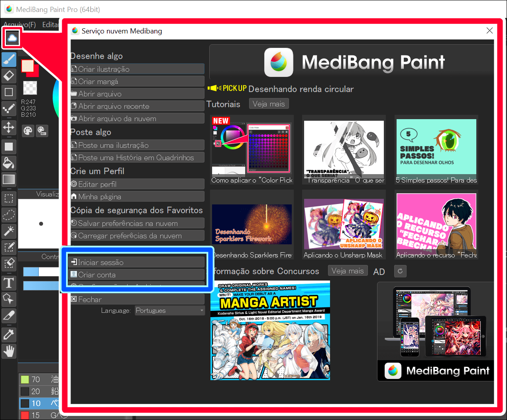The height and width of the screenshot is (420, 507).
Task: Open the MediBang Paint devices advertisement
Action: (x=436, y=332)
